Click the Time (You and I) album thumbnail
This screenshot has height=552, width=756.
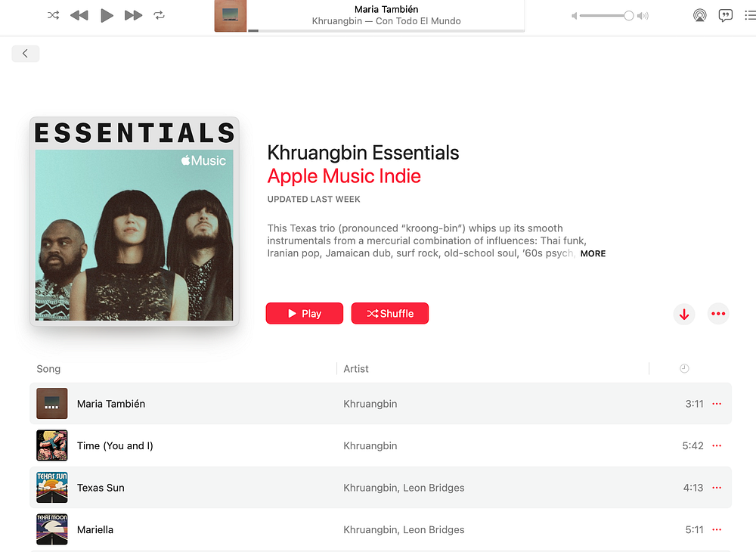52,445
